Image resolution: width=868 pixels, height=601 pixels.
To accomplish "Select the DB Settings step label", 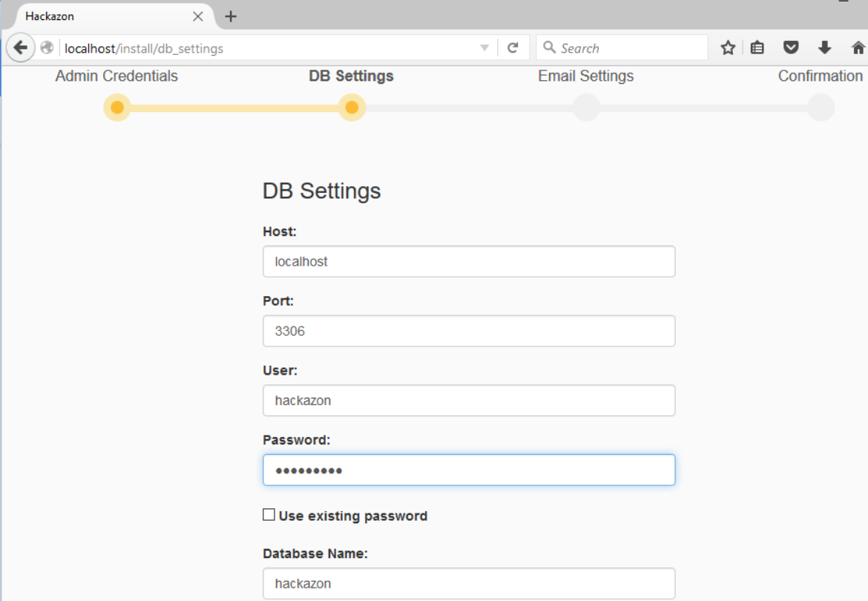I will pyautogui.click(x=351, y=76).
